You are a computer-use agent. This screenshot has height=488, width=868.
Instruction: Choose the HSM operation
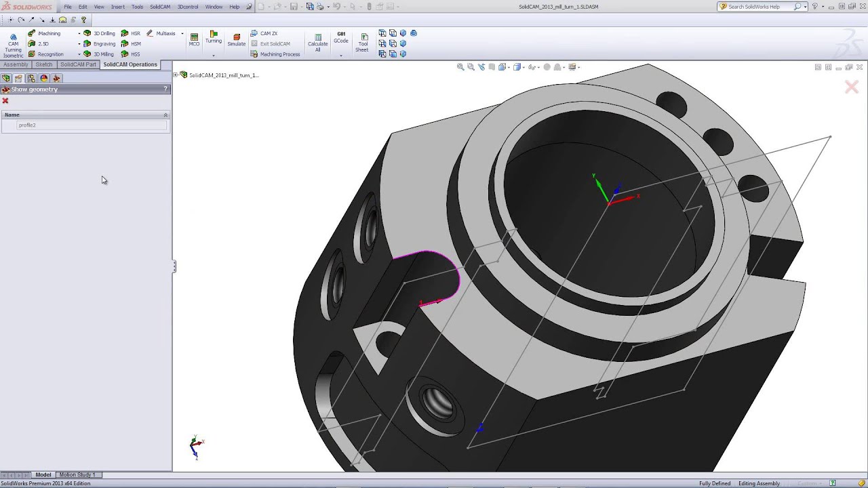[131, 43]
